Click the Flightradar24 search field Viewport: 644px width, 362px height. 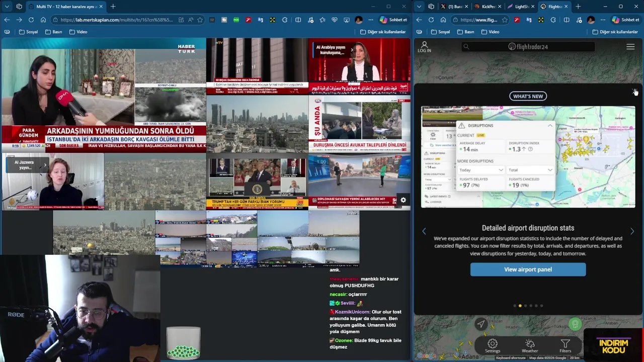(528, 47)
